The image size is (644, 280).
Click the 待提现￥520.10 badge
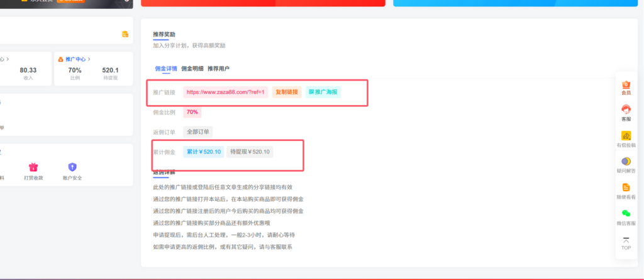pos(250,152)
